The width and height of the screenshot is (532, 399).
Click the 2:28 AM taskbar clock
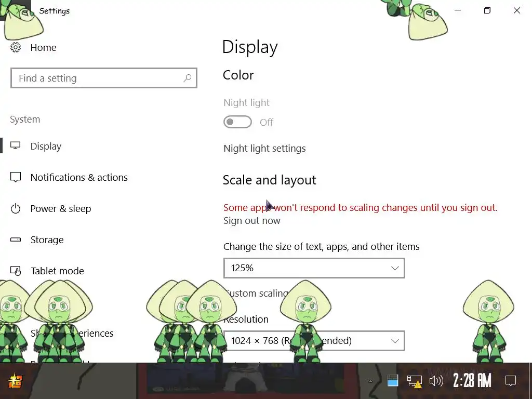[x=472, y=380]
